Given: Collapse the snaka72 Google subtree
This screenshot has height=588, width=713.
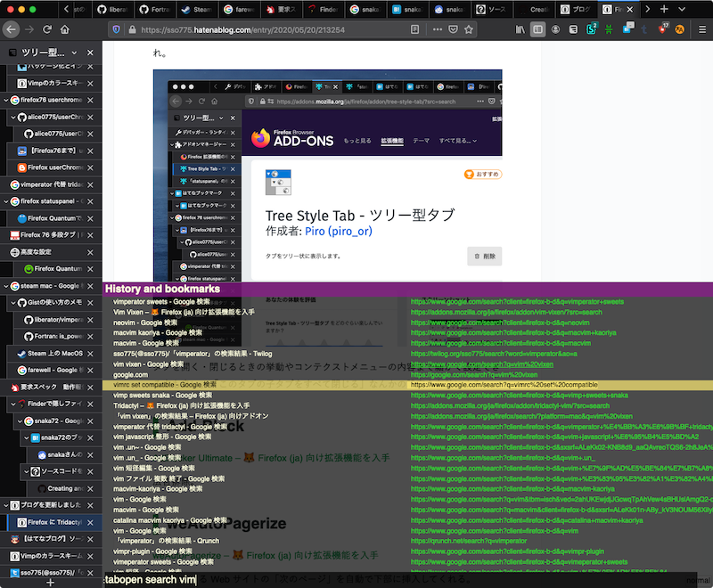Looking at the screenshot, I should [20, 421].
